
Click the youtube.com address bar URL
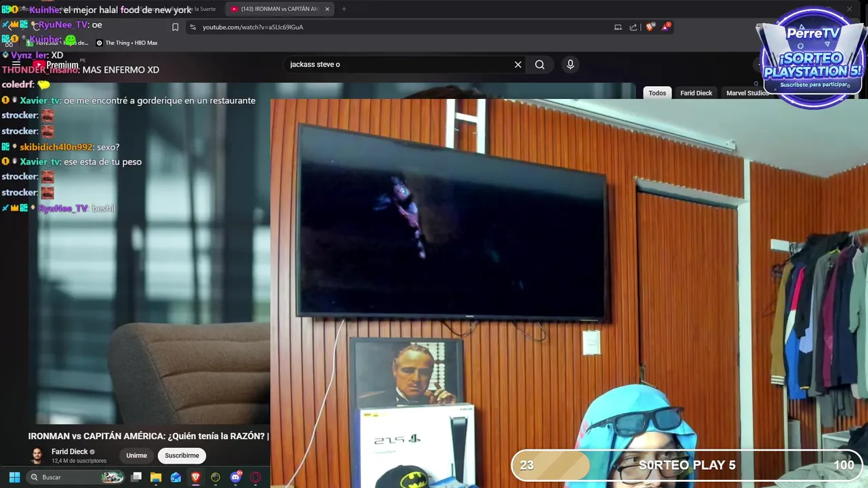pos(253,27)
